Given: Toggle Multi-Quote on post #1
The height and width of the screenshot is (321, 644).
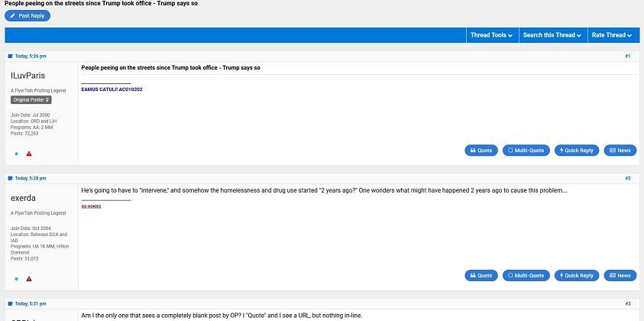Looking at the screenshot, I should pyautogui.click(x=526, y=151).
